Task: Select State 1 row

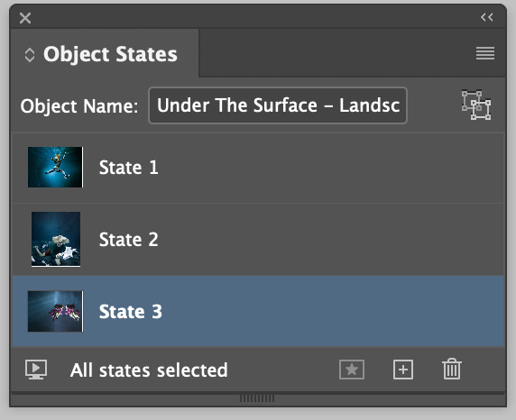Action: coord(258,168)
